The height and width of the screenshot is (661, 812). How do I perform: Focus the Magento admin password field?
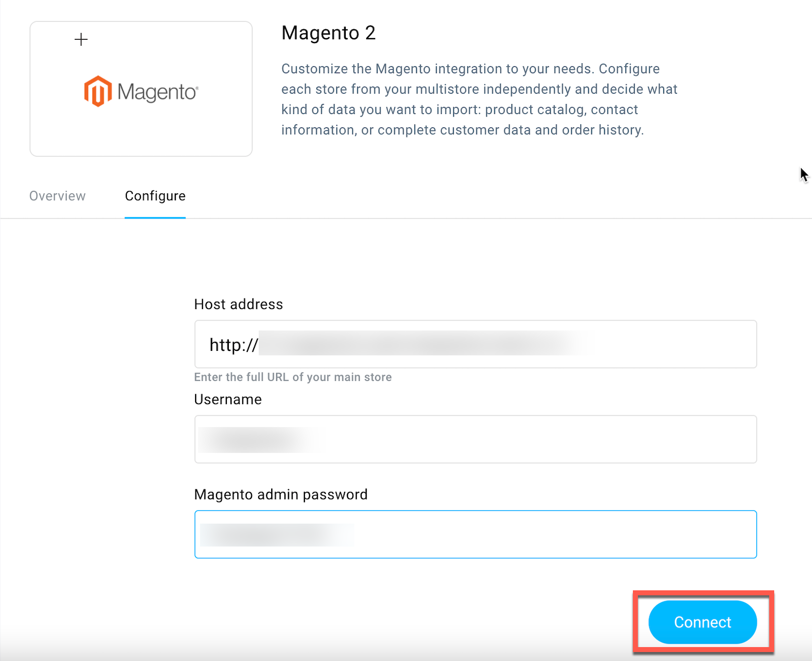point(476,534)
